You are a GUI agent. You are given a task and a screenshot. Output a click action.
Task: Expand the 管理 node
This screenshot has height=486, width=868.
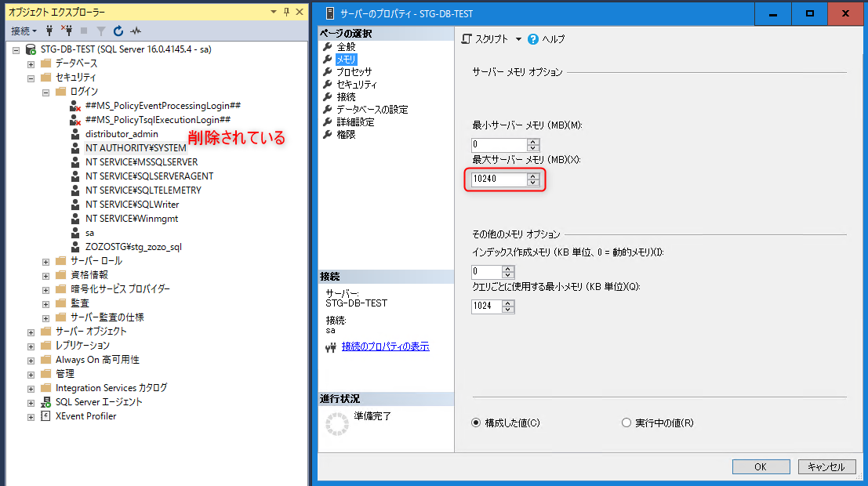(31, 375)
